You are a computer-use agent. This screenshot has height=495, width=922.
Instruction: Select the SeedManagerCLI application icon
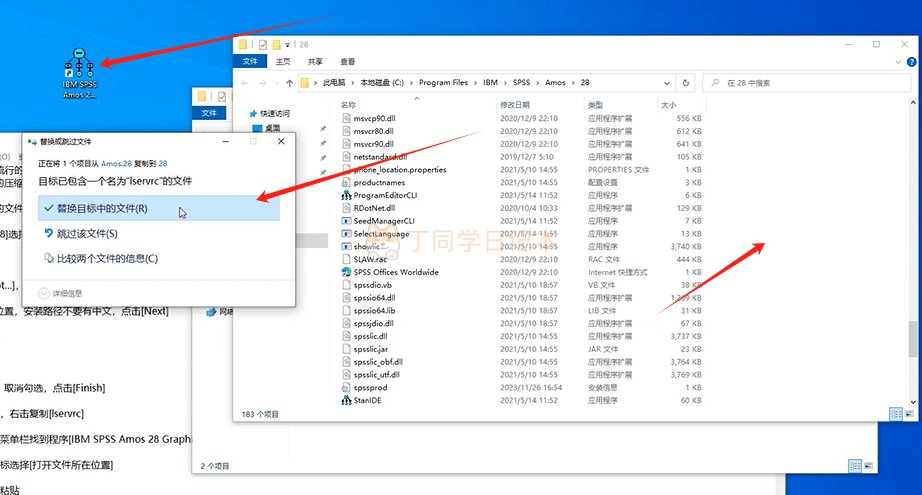tap(346, 221)
